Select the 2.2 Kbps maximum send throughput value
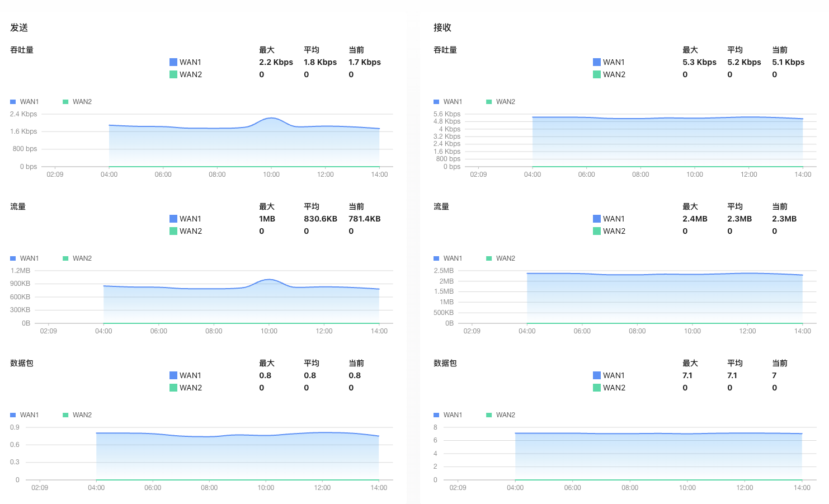The width and height of the screenshot is (829, 504). pyautogui.click(x=276, y=62)
